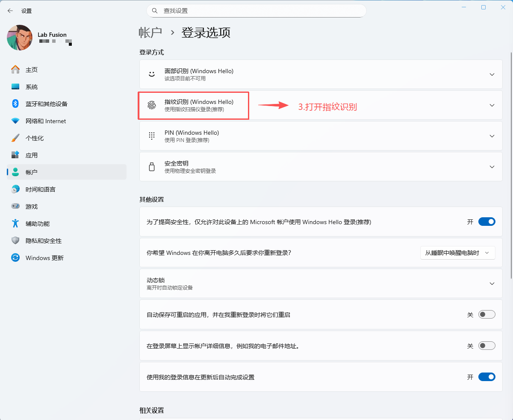Click the Bluetooth icon in the sidebar
513x420 pixels.
(15, 104)
